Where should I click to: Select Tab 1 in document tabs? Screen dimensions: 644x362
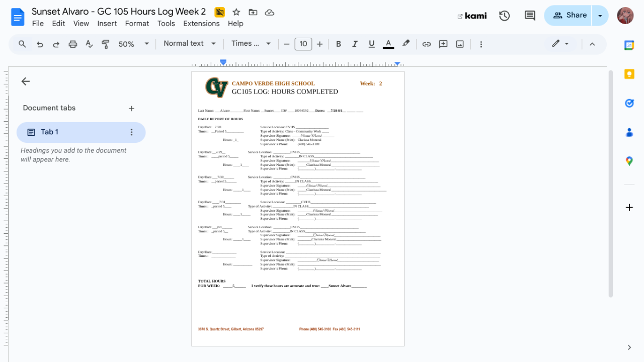(x=81, y=132)
